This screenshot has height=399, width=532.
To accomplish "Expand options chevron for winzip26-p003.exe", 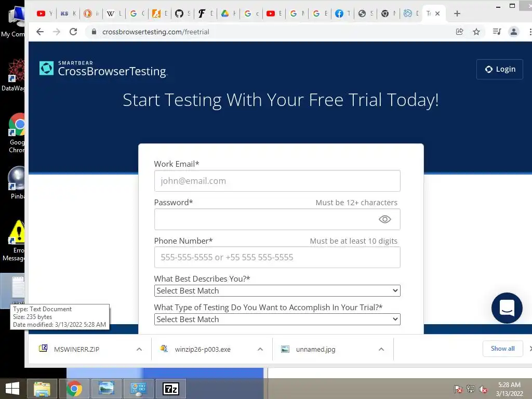I will coord(260,349).
